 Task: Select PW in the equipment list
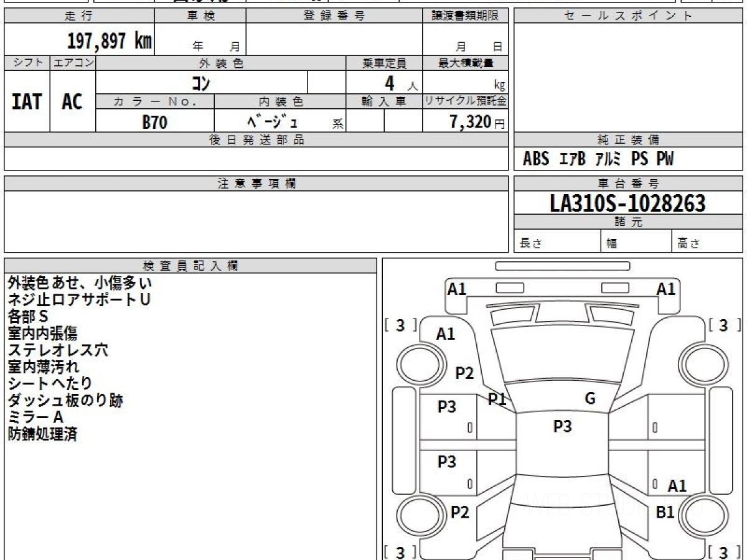(x=665, y=159)
